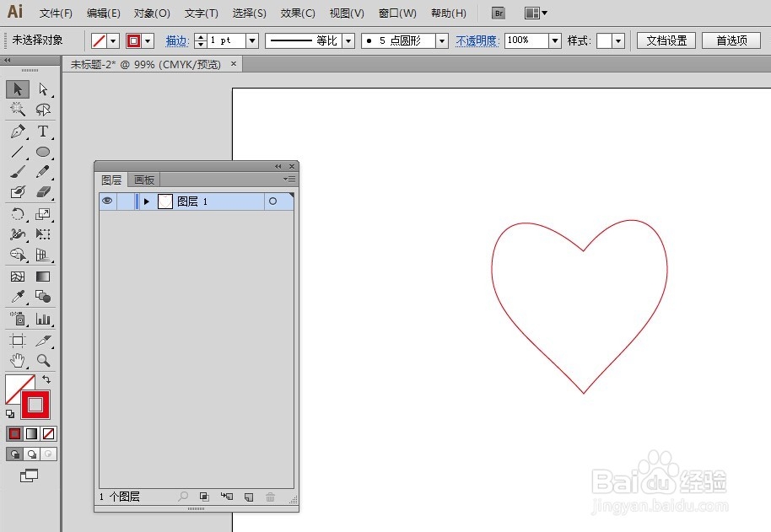Select the Free Transform tool

coord(43,234)
